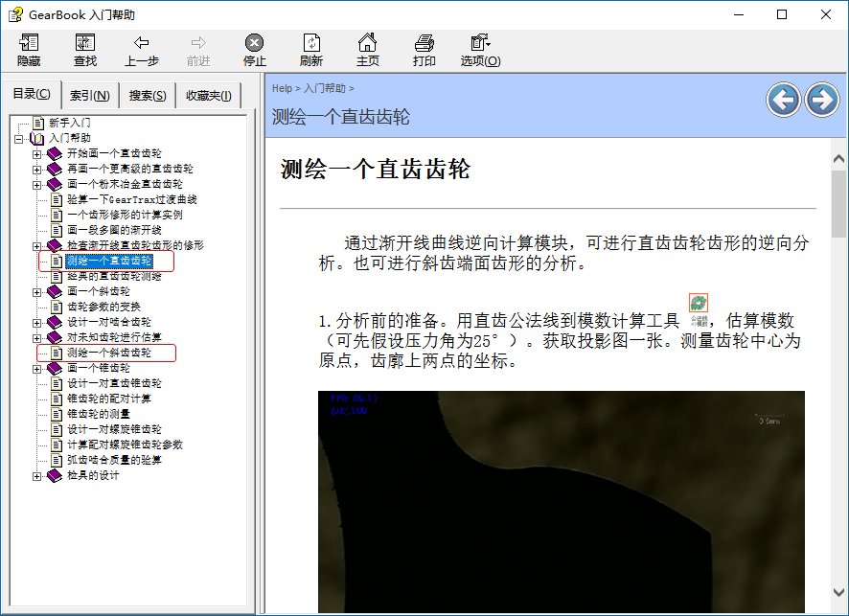Viewport: 849px width, 616px height.
Task: Open the 查找 locate tool
Action: click(x=85, y=50)
